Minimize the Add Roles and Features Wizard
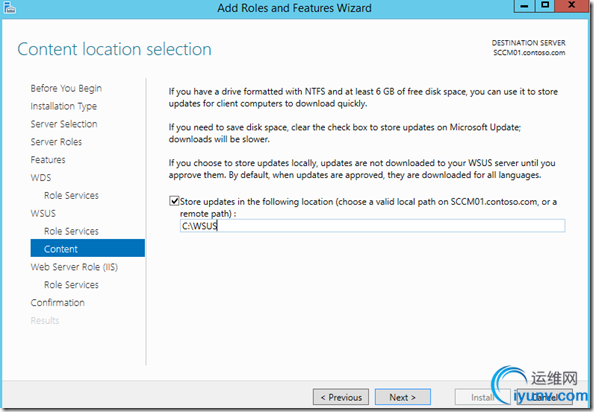 [x=524, y=6]
